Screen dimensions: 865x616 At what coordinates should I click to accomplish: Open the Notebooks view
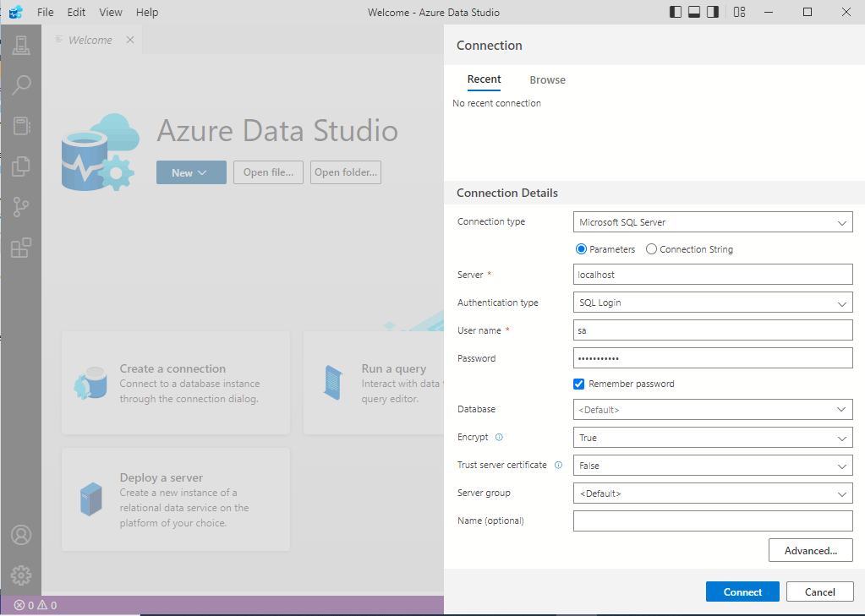21,126
